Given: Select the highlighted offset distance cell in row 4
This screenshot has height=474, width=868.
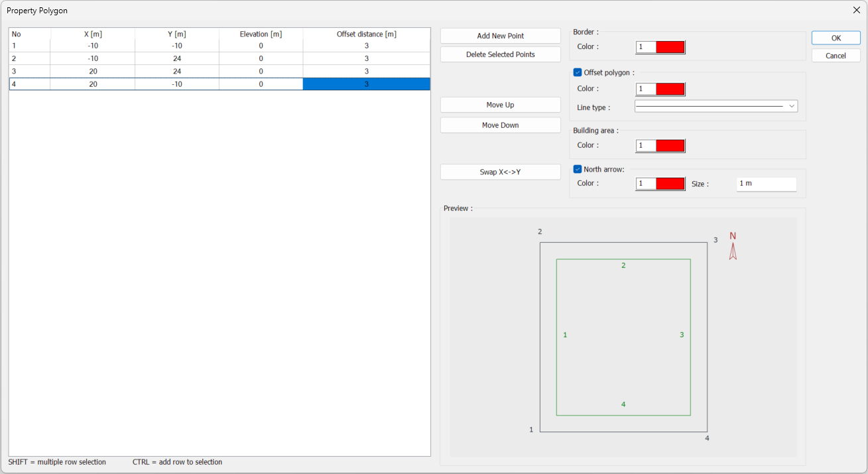Looking at the screenshot, I should [366, 84].
